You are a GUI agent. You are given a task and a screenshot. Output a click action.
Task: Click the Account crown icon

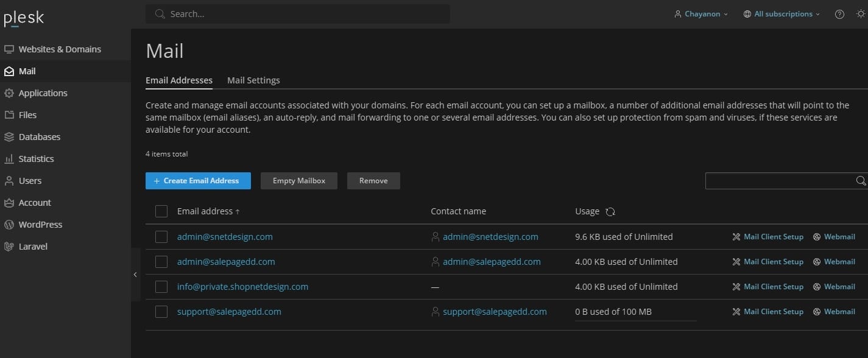click(x=9, y=203)
